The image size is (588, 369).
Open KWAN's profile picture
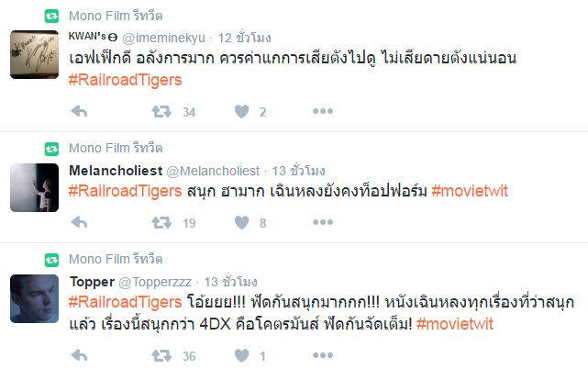point(34,53)
